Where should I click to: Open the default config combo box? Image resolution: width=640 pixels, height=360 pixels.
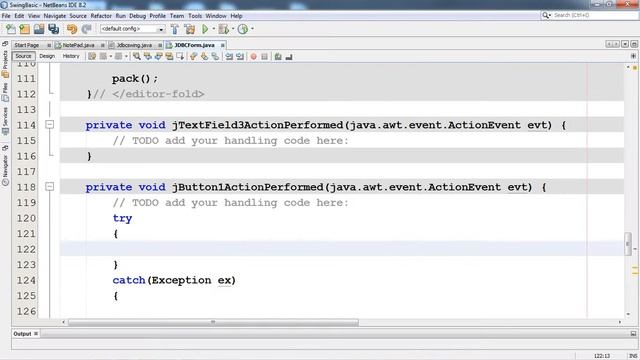(x=132, y=29)
